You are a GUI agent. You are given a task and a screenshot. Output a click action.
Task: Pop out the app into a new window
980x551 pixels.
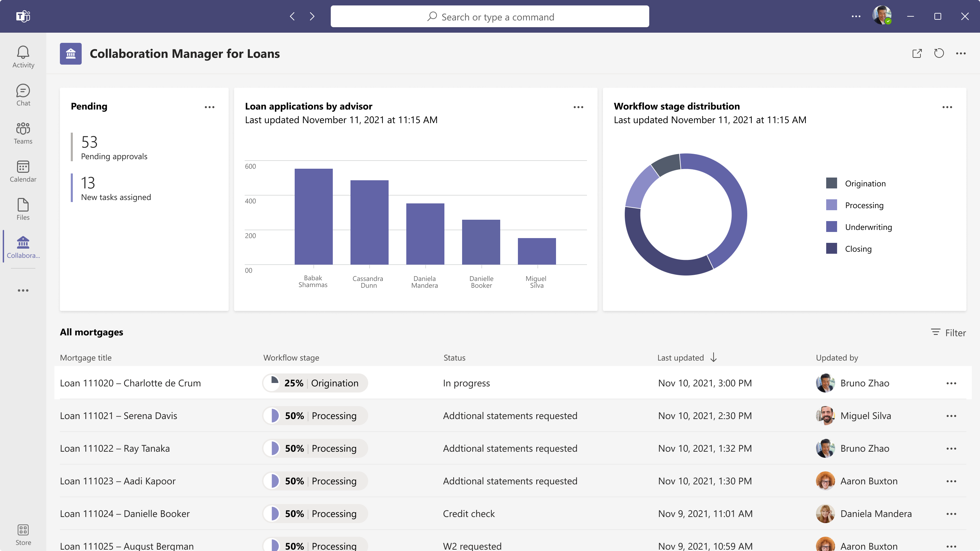917,53
